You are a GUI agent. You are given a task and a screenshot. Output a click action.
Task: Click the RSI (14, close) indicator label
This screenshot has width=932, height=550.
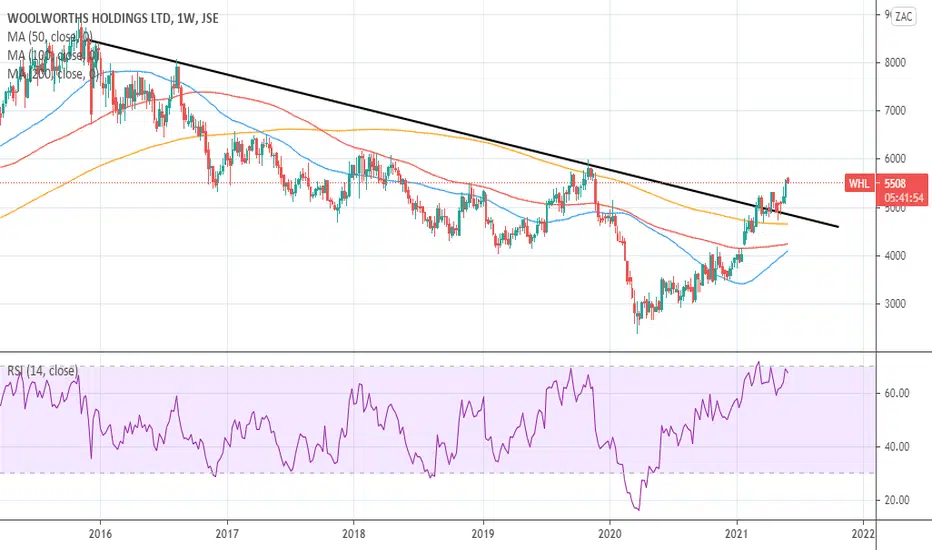point(42,370)
